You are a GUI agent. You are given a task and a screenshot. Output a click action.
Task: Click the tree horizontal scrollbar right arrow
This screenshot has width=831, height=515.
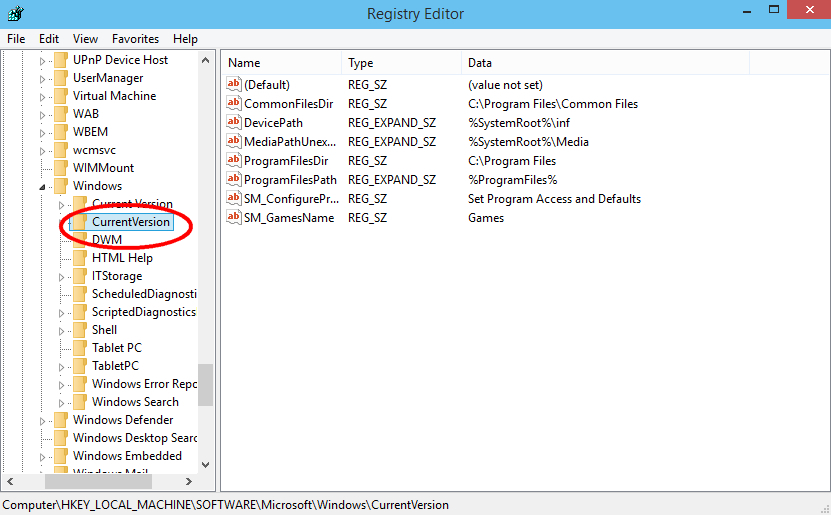189,482
